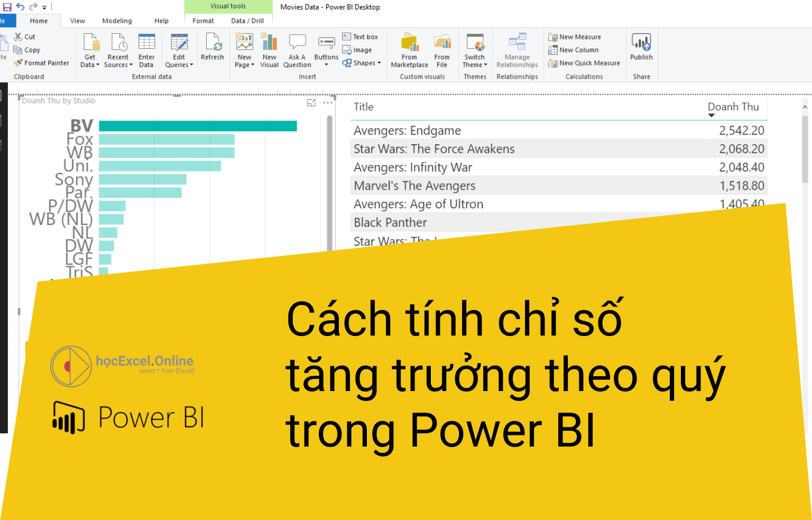Sort by the Doanh Thu column header
812x520 pixels.
[733, 107]
